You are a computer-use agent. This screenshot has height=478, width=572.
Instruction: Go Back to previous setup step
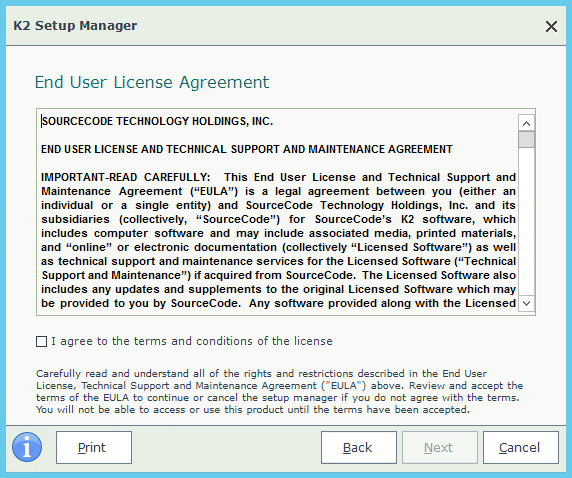[359, 447]
